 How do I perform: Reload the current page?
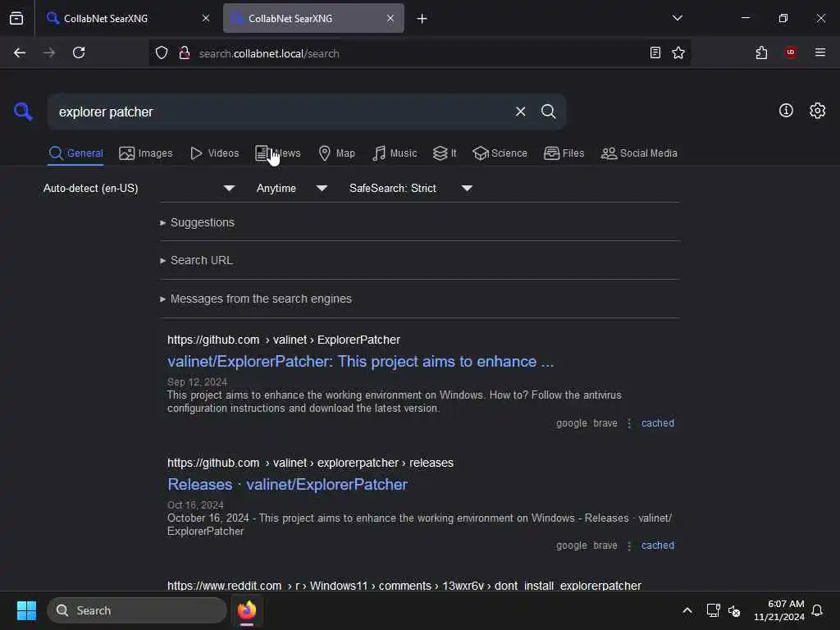[x=79, y=53]
